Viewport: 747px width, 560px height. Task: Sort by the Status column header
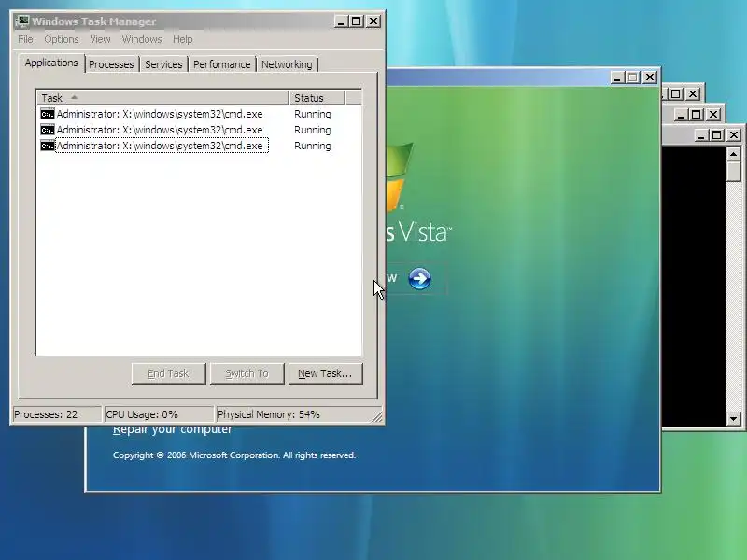tap(317, 98)
